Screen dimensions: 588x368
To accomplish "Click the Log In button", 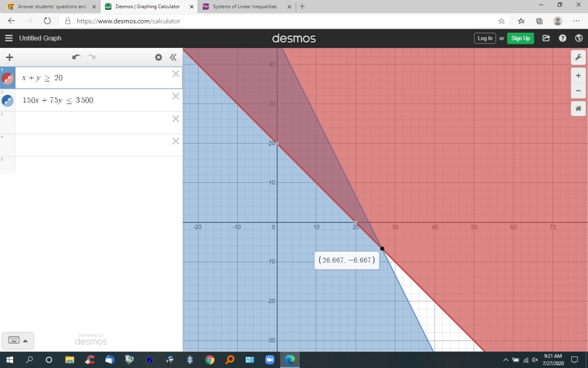I will click(485, 39).
